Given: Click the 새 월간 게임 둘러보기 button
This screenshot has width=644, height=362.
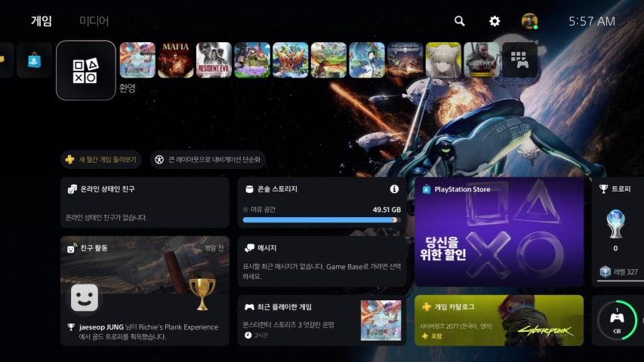Looking at the screenshot, I should click(x=101, y=159).
